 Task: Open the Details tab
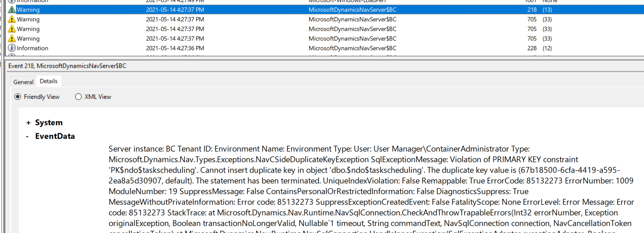[x=49, y=81]
